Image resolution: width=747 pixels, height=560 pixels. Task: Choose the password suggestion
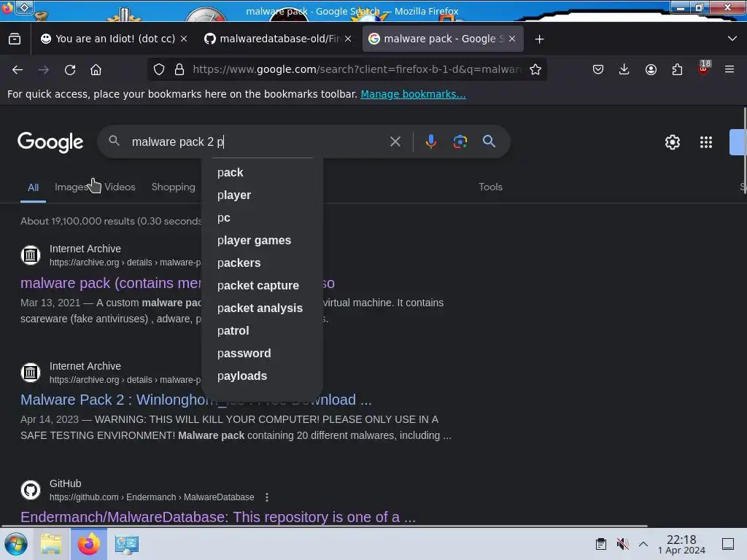pos(262,354)
